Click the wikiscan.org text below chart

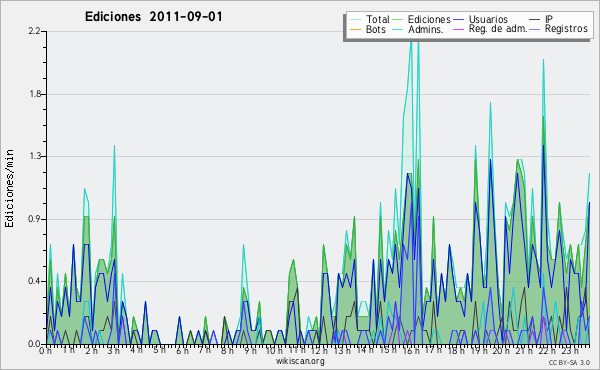click(300, 361)
